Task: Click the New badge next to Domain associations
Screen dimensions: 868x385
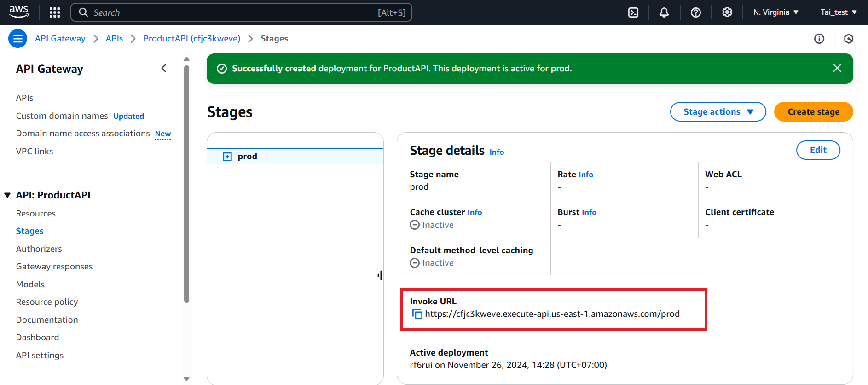Action: 163,134
